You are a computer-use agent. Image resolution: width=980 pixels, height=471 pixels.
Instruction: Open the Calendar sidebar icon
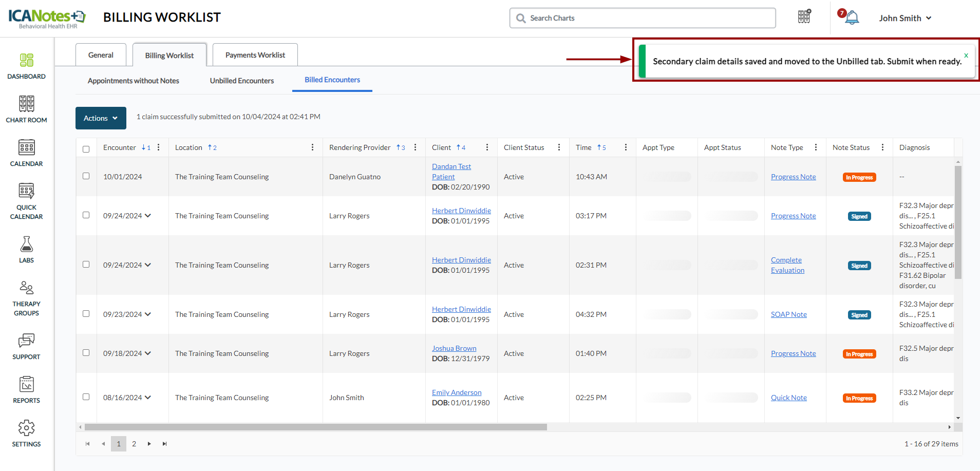click(26, 153)
